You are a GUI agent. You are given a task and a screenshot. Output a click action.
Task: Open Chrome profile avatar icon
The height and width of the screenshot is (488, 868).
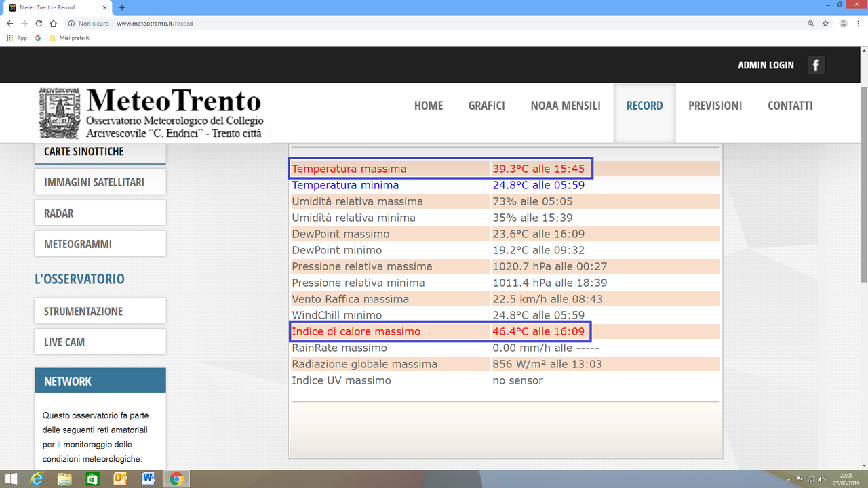click(843, 23)
